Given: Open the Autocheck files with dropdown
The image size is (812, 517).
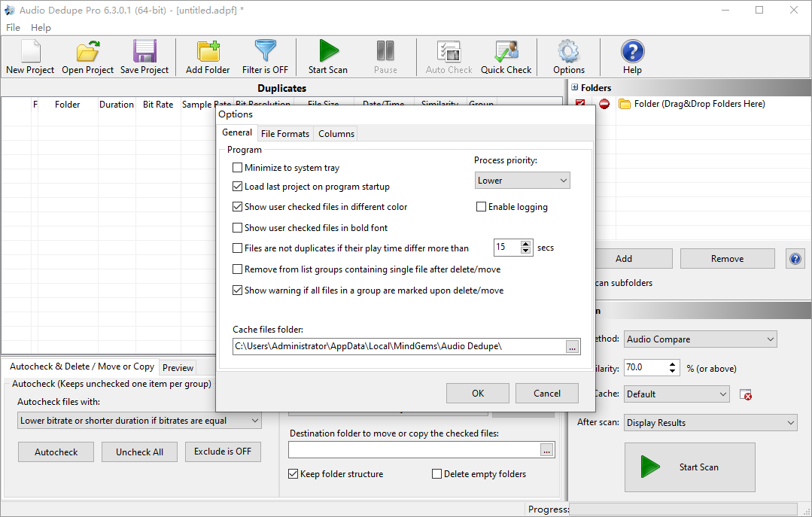Looking at the screenshot, I should tap(139, 421).
